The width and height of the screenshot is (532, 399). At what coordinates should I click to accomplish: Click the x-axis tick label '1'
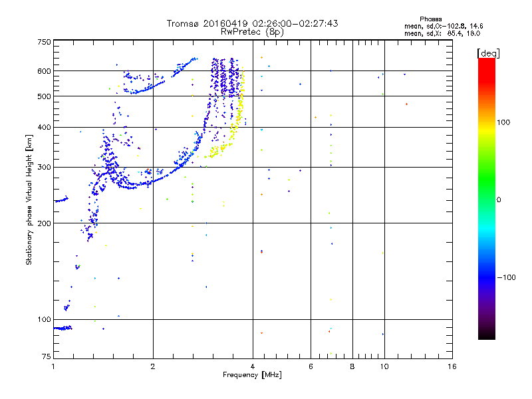pos(53,366)
